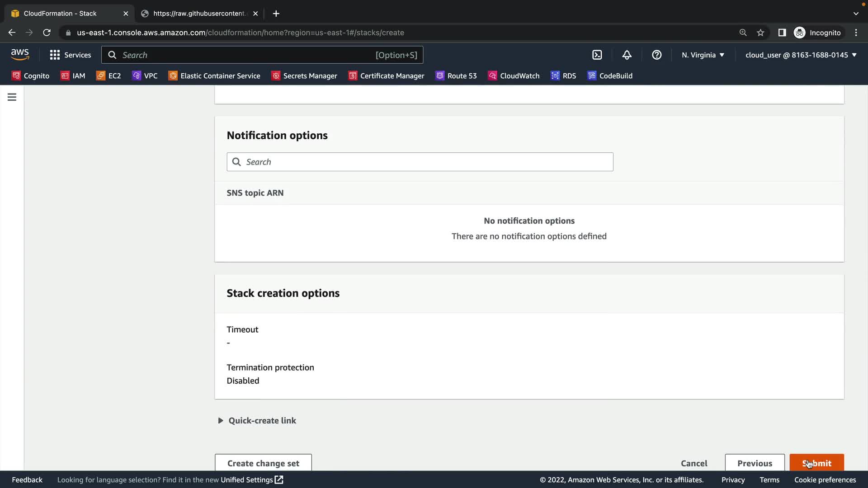Expand the Quick-create link section

[x=257, y=421]
